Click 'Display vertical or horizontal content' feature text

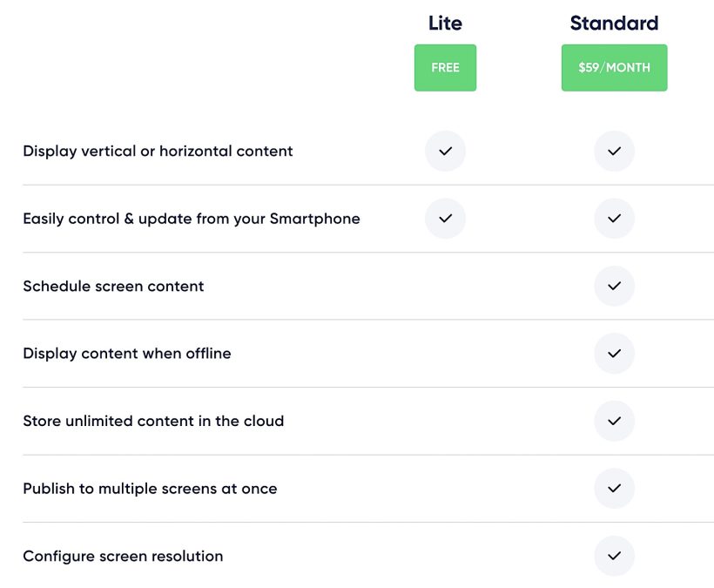(158, 151)
